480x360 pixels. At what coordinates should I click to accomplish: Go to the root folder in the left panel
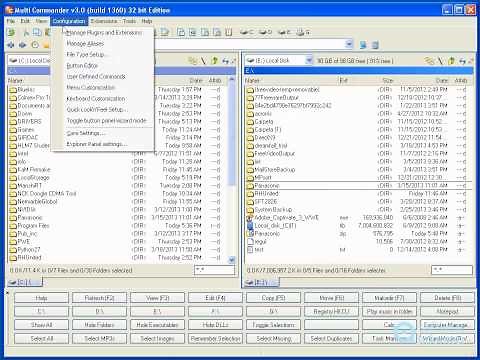click(204, 61)
